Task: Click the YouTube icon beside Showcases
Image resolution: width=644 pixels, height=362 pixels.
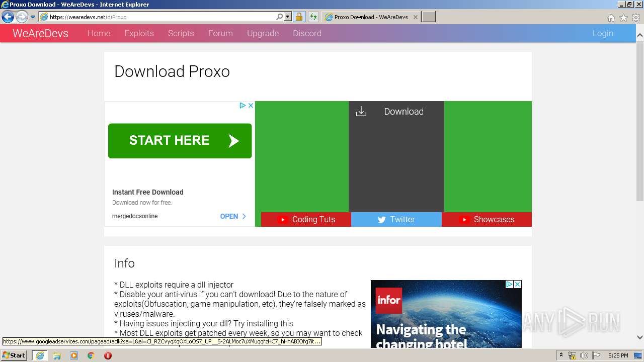Action: [464, 220]
